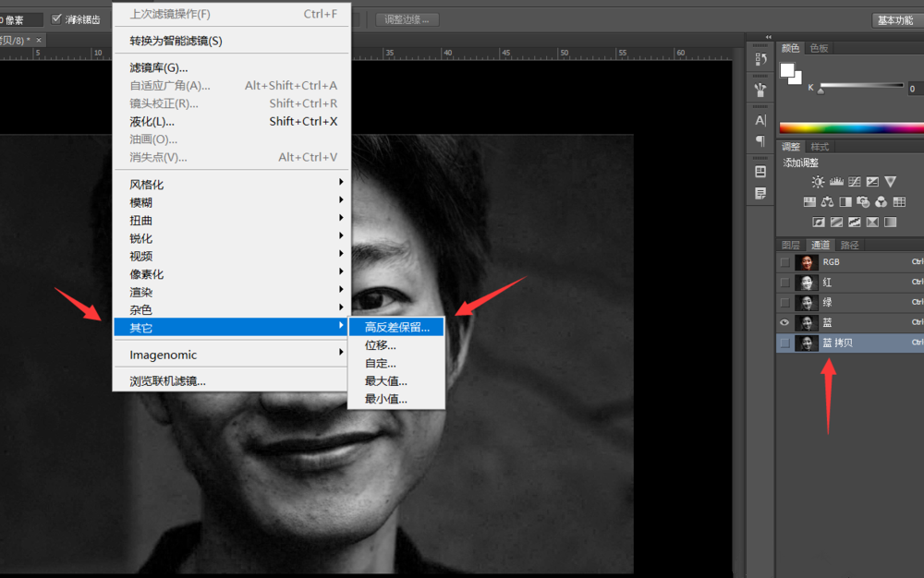This screenshot has width=924, height=578.
Task: Choose 高反差保留 (High Pass) filter
Action: [x=396, y=327]
